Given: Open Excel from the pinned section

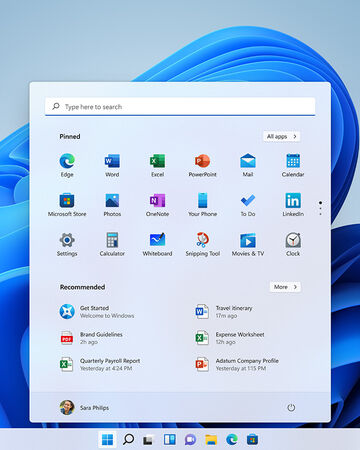Looking at the screenshot, I should 157,165.
